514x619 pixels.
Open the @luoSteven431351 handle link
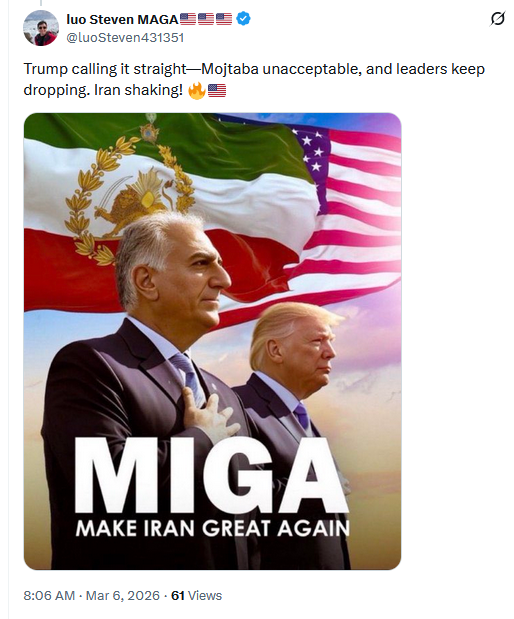tap(125, 38)
